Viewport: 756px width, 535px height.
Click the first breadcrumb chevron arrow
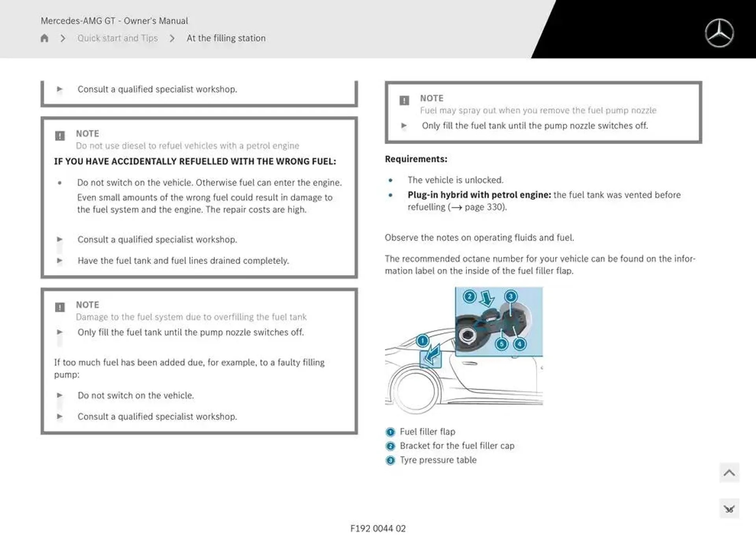pos(63,38)
